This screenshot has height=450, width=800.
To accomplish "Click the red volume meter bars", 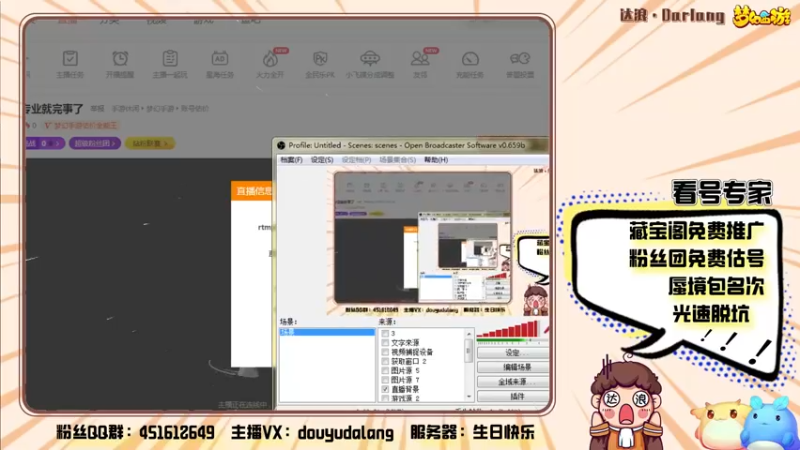I will pyautogui.click(x=508, y=329).
